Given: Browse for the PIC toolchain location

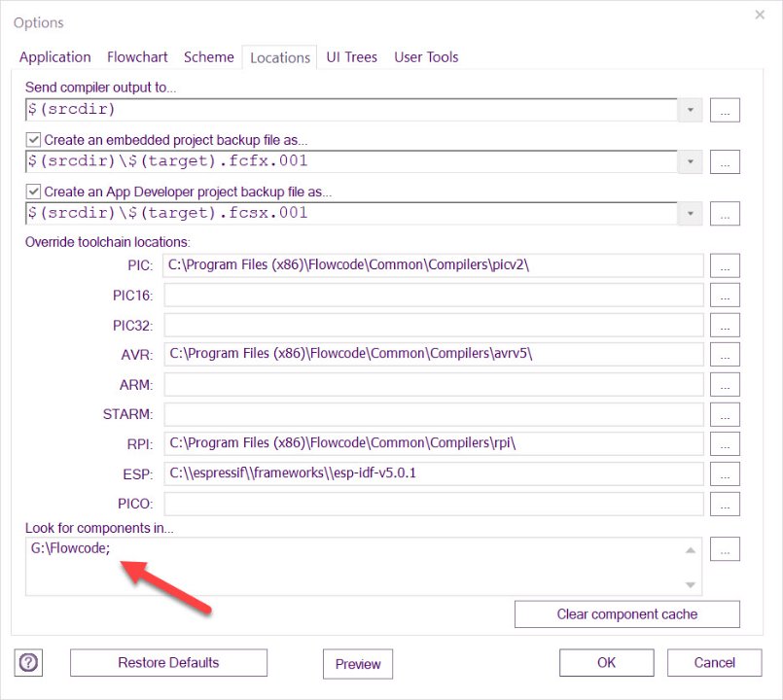Looking at the screenshot, I should point(725,265).
